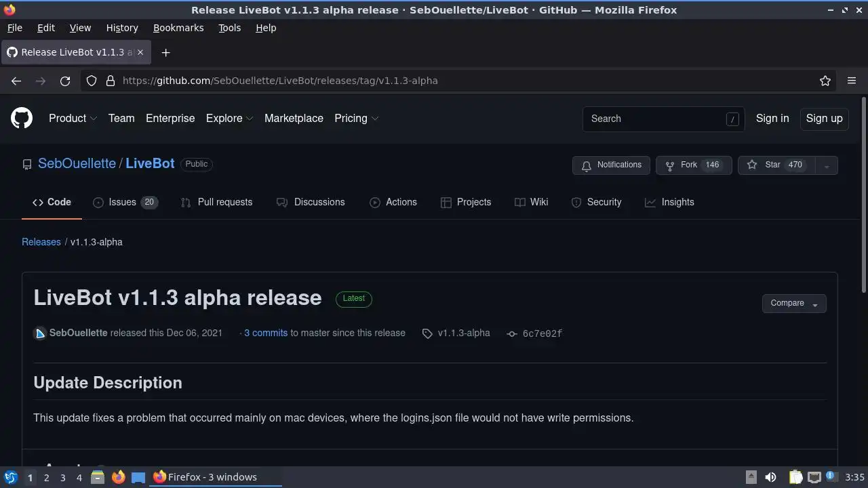Click the commit icon beside 6c7e02f

512,333
